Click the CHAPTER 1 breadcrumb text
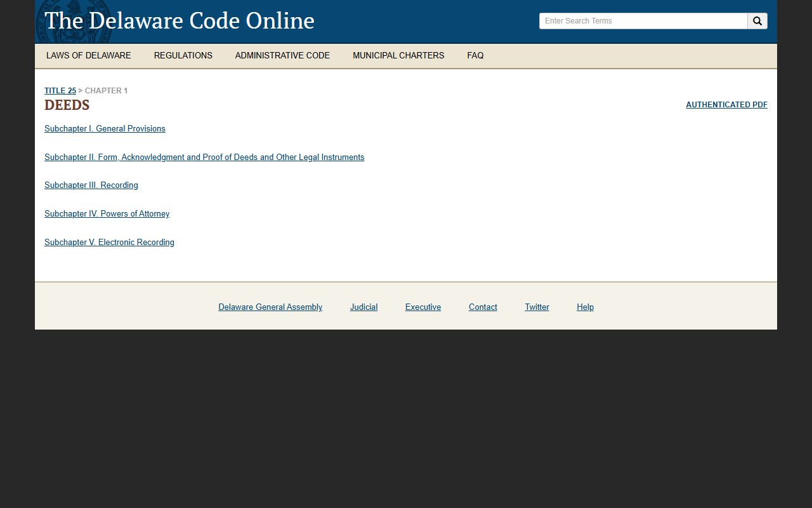 pos(106,91)
